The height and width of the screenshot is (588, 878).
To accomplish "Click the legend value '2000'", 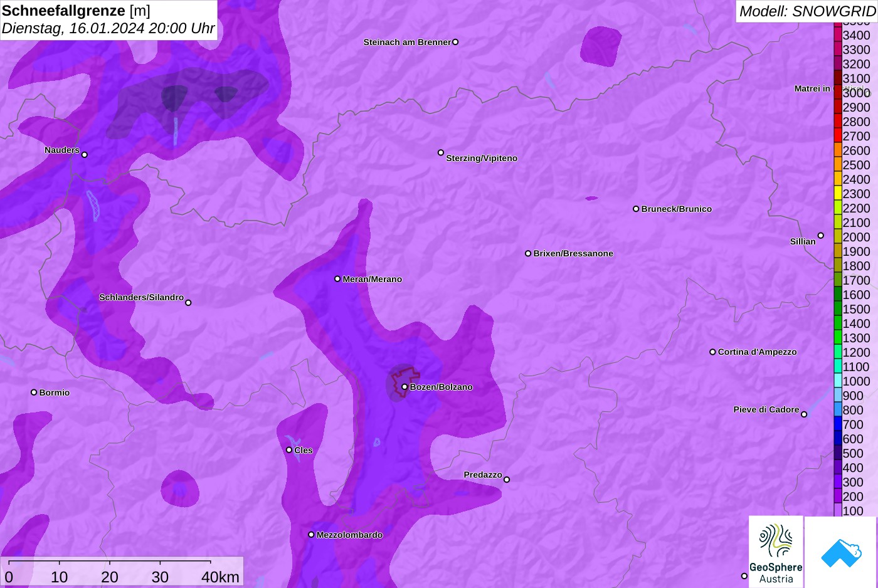I will pyautogui.click(x=857, y=237).
